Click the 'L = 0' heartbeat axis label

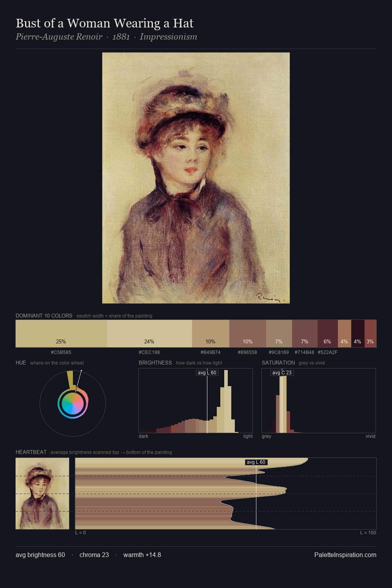coord(80,533)
